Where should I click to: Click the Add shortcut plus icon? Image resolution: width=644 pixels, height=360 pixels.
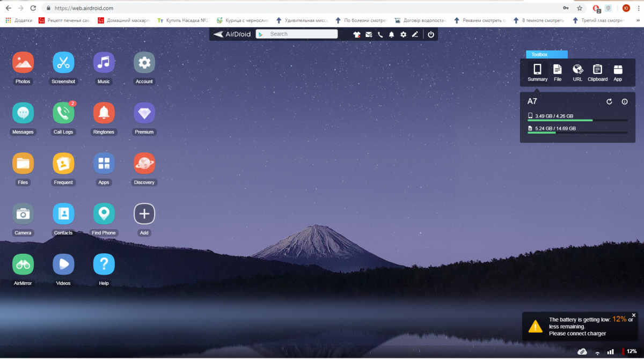point(144,214)
